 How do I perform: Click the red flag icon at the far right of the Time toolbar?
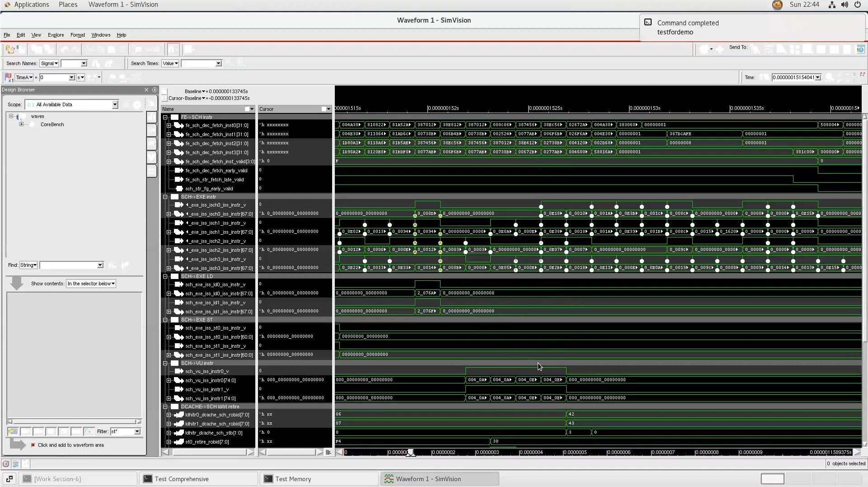[863, 75]
